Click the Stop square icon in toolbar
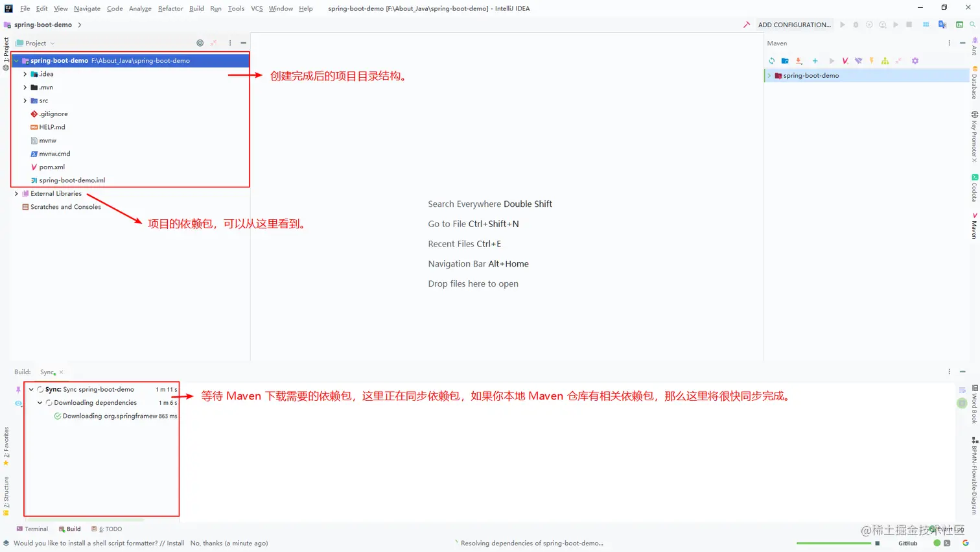 point(909,25)
